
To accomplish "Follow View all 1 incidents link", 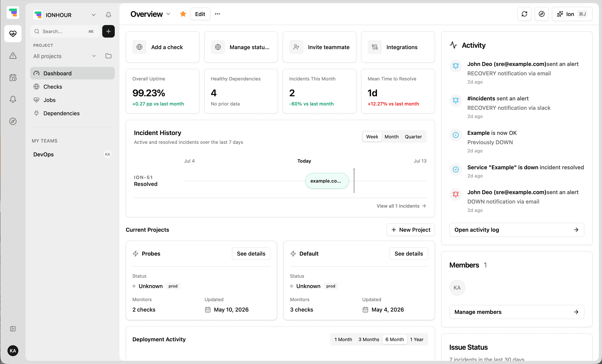I will click(x=401, y=206).
